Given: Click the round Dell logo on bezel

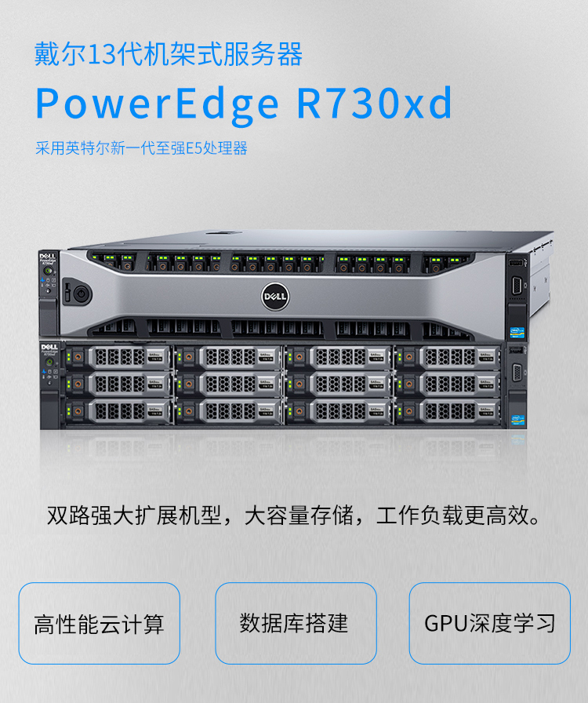Looking at the screenshot, I should pos(275,297).
